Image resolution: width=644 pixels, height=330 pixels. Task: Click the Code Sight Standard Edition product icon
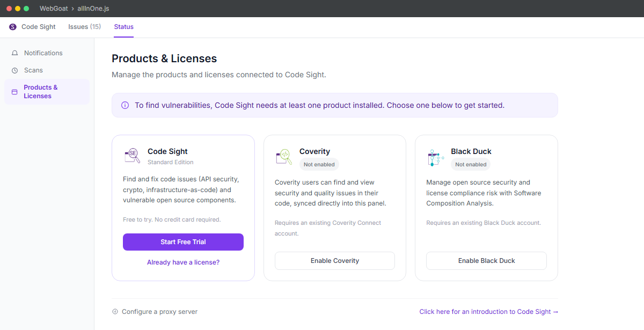tap(132, 156)
